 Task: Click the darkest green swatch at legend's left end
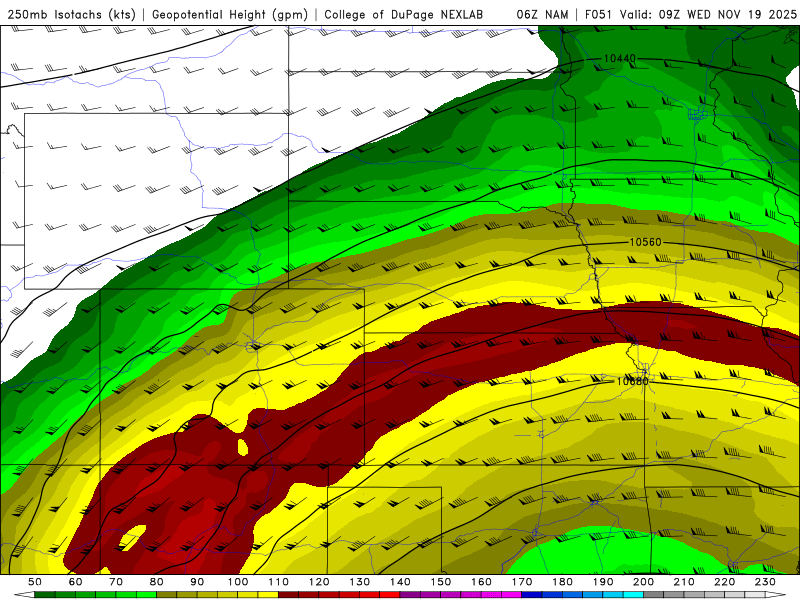point(45,595)
